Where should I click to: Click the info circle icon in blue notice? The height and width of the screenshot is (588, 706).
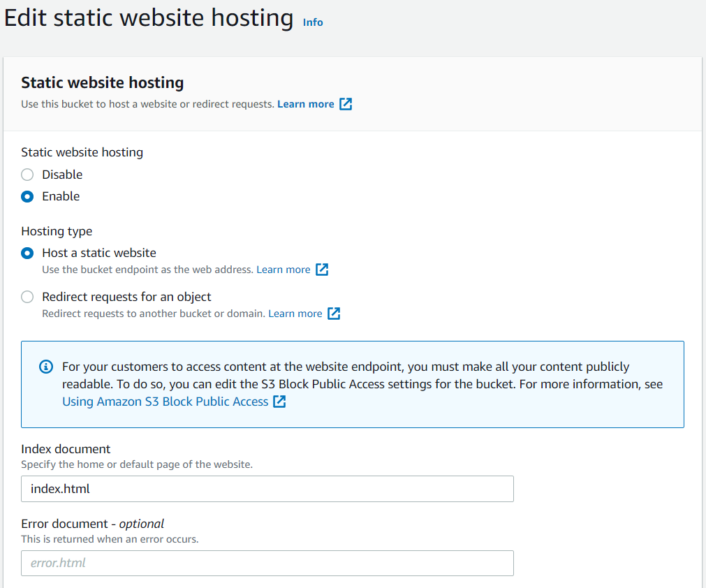click(46, 367)
